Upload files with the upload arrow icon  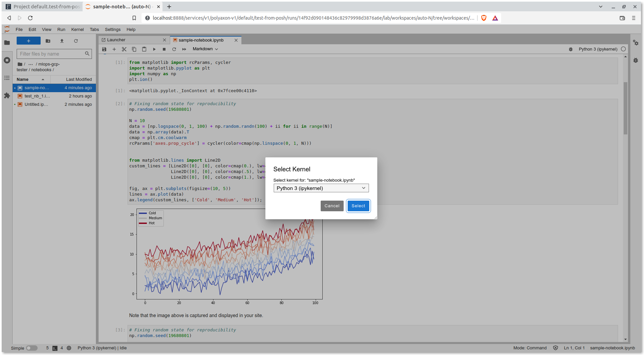(62, 41)
